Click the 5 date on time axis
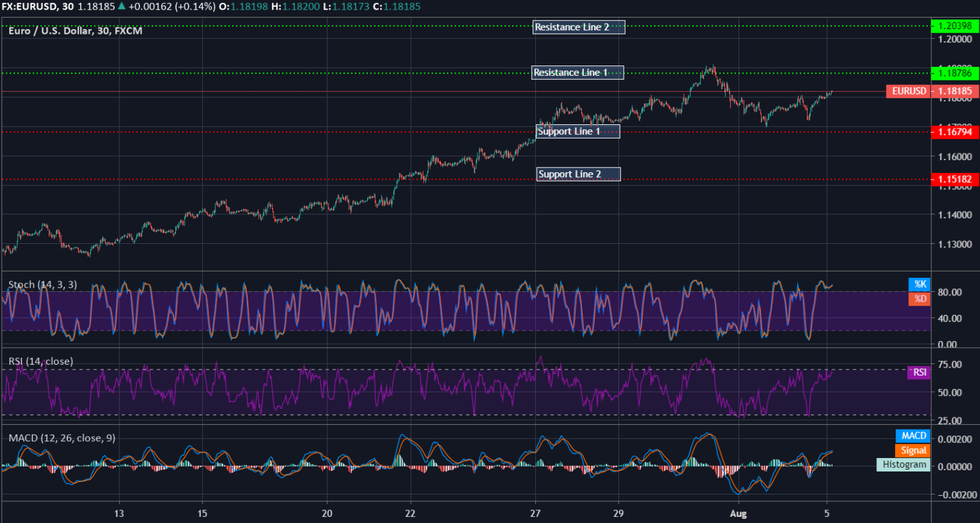 [826, 513]
